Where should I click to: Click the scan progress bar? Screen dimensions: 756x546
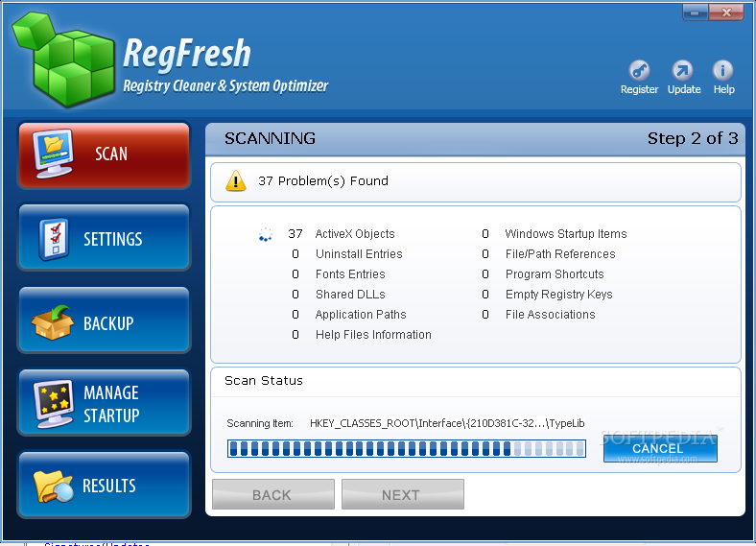tap(407, 448)
